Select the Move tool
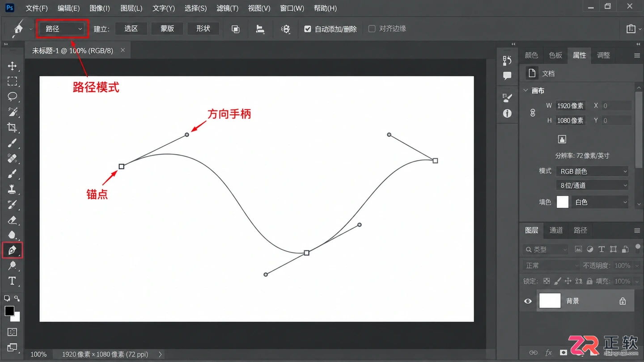Image resolution: width=644 pixels, height=362 pixels. pyautogui.click(x=12, y=66)
